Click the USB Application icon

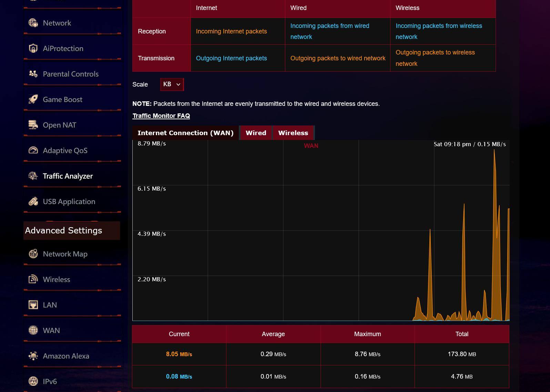33,202
